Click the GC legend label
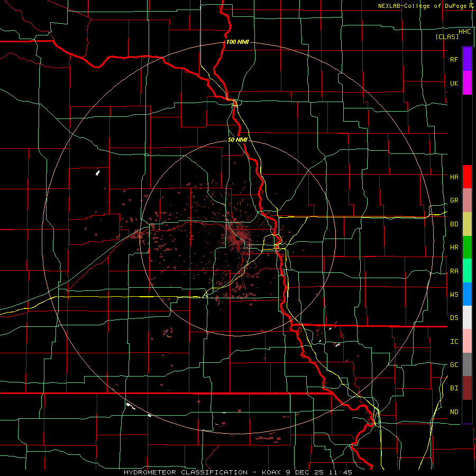The height and width of the screenshot is (476, 476). tap(454, 364)
